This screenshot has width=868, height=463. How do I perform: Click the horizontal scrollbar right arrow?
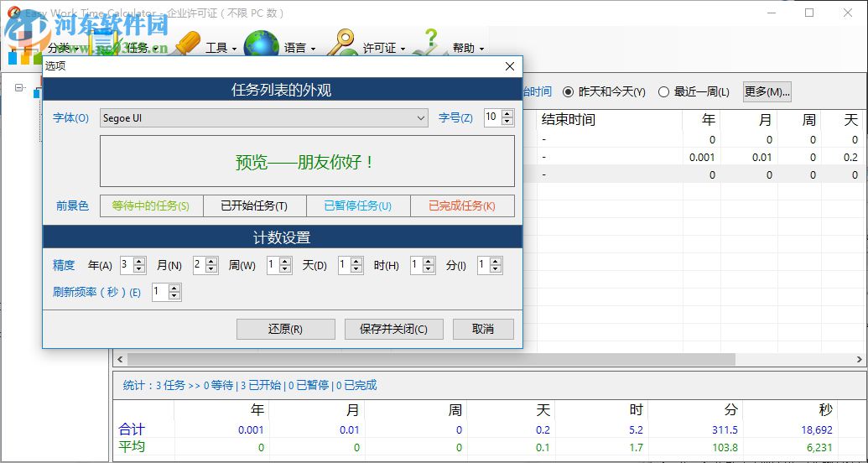[859, 360]
